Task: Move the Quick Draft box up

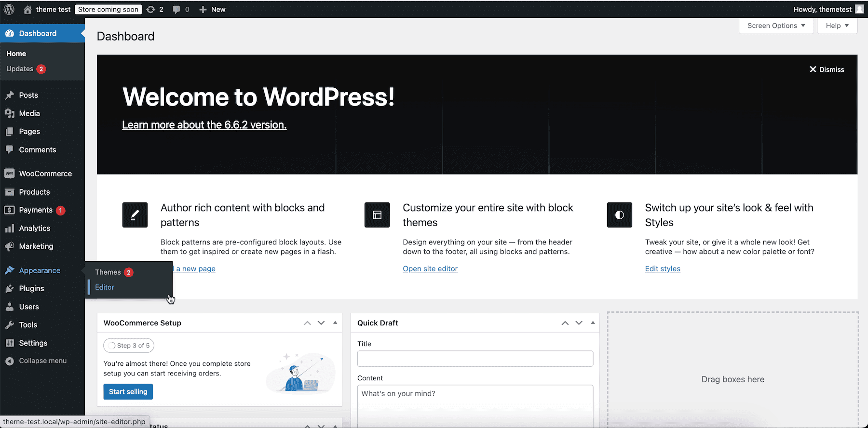Action: pos(565,323)
